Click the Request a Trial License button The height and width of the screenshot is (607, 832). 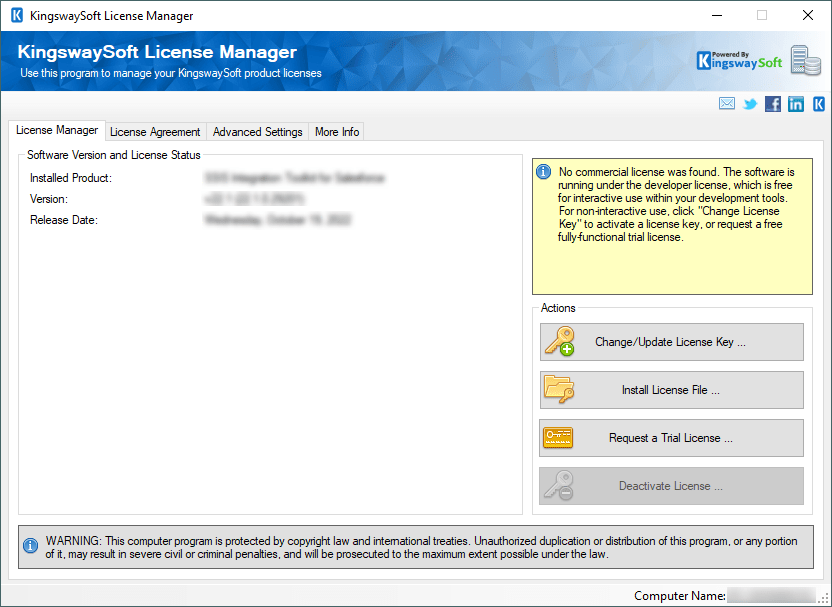[671, 437]
